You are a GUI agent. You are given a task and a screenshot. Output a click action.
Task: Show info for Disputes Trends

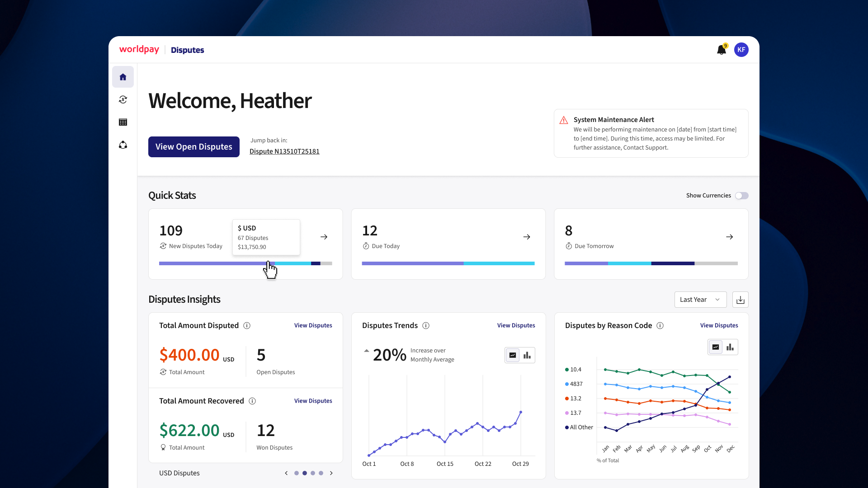coord(426,326)
